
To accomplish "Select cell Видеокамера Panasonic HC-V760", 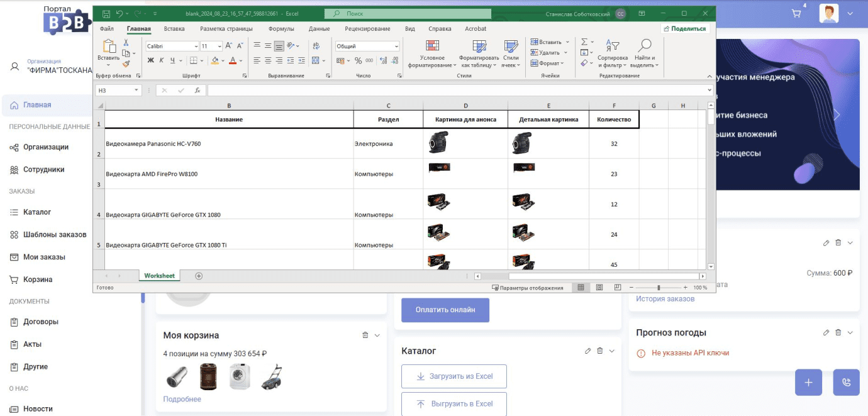I will 229,143.
